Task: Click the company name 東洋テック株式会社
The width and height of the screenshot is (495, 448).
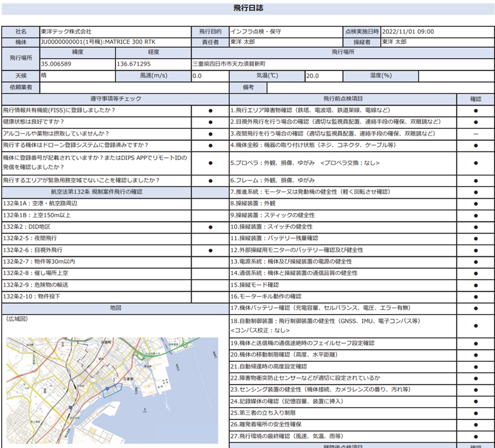Action: coord(66,31)
